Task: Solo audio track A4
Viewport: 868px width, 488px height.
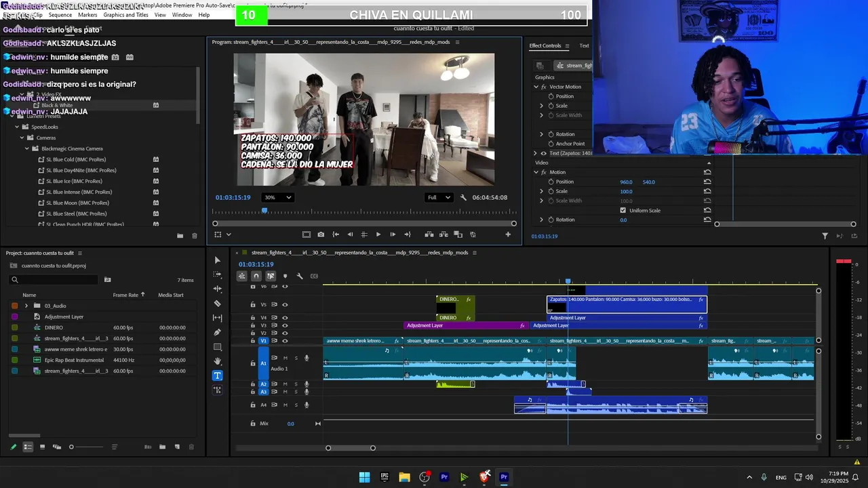Action: click(x=296, y=405)
